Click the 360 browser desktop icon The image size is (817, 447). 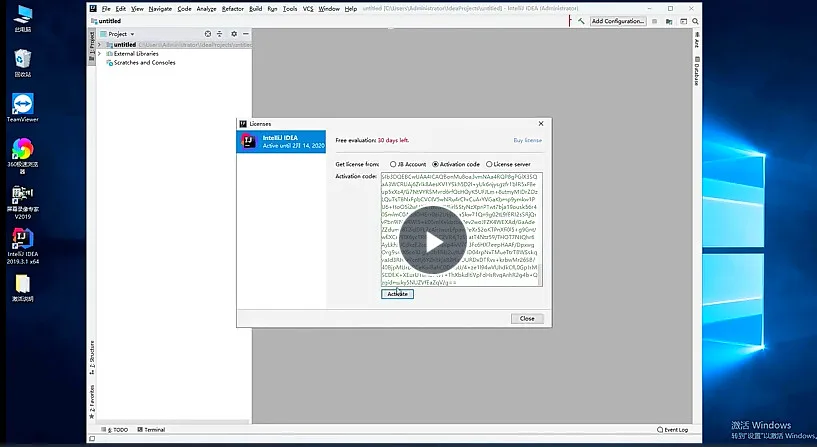[x=22, y=155]
